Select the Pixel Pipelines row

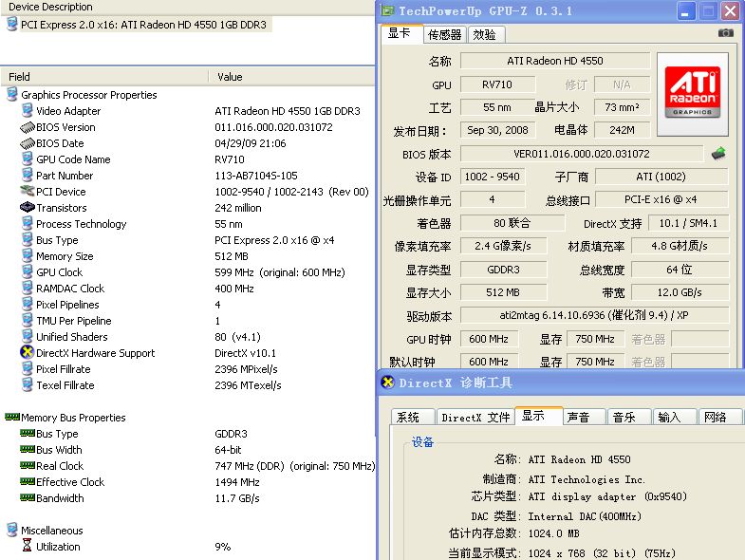click(188, 305)
